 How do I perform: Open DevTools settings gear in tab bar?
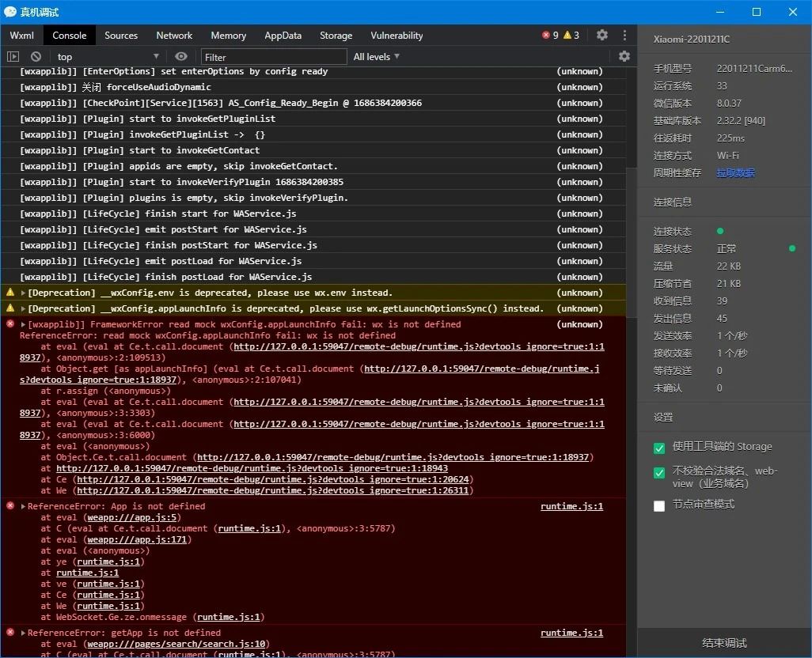601,35
